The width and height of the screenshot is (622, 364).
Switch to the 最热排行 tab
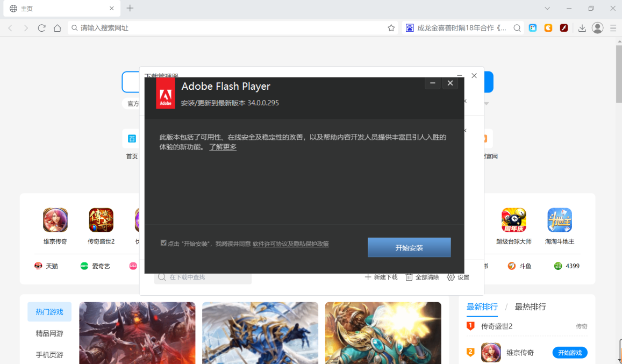(531, 306)
